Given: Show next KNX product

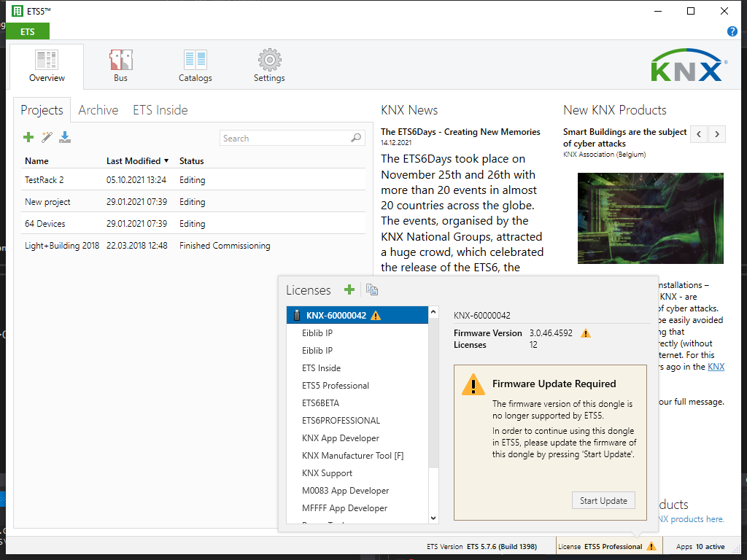Looking at the screenshot, I should pos(717,134).
